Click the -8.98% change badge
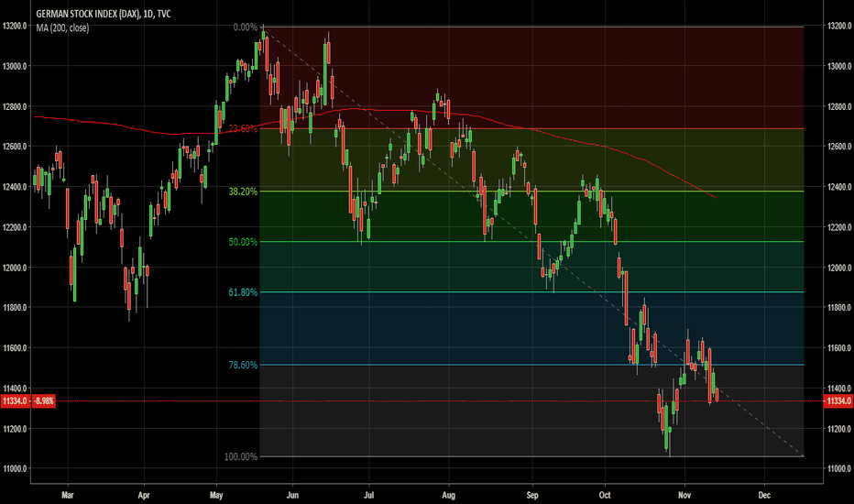 click(x=44, y=401)
